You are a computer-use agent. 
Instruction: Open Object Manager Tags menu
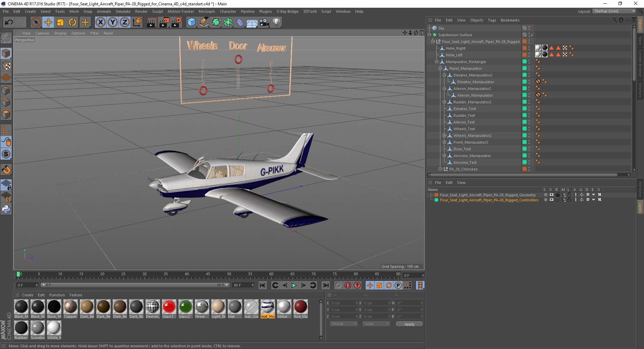click(x=492, y=20)
